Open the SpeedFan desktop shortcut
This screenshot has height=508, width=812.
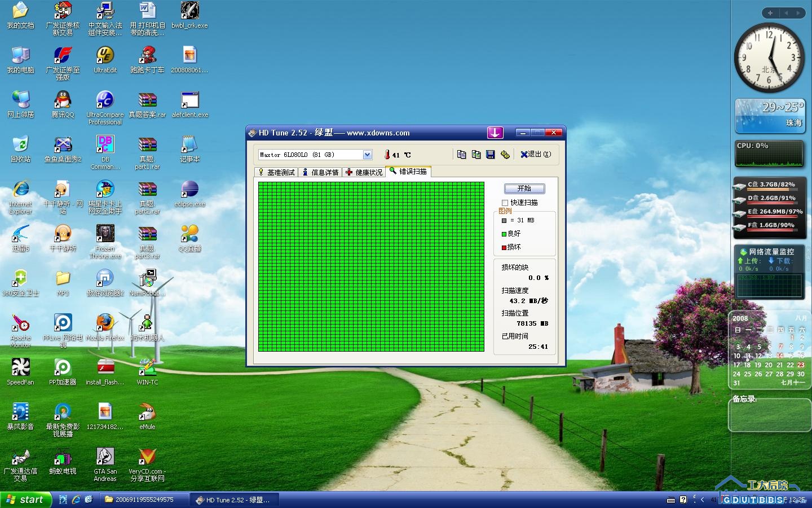pyautogui.click(x=20, y=372)
